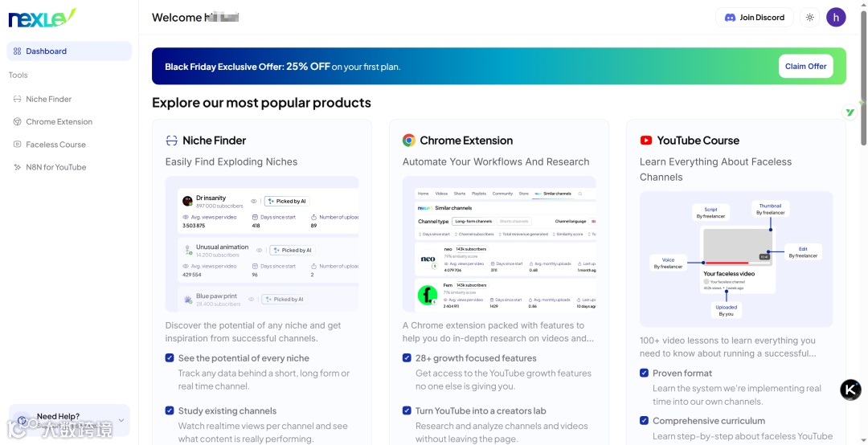868x445 pixels.
Task: Open Faceless Course from the sidebar
Action: [x=55, y=145]
